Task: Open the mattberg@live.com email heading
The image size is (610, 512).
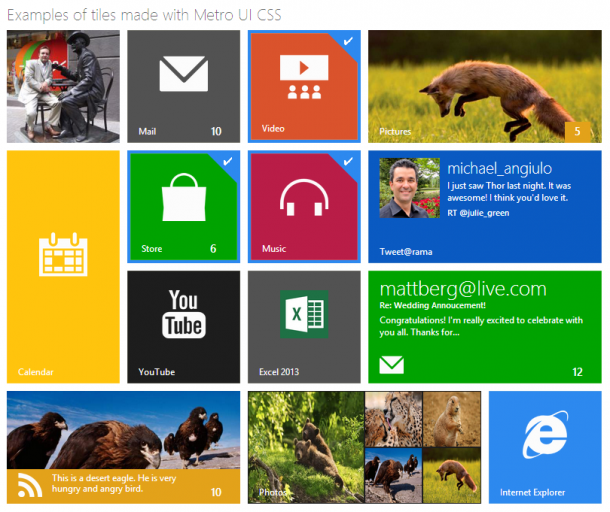Action: (477, 289)
